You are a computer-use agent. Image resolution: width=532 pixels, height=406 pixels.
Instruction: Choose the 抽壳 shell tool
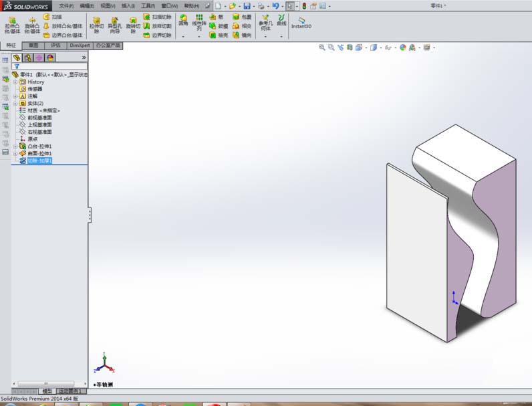pyautogui.click(x=219, y=35)
